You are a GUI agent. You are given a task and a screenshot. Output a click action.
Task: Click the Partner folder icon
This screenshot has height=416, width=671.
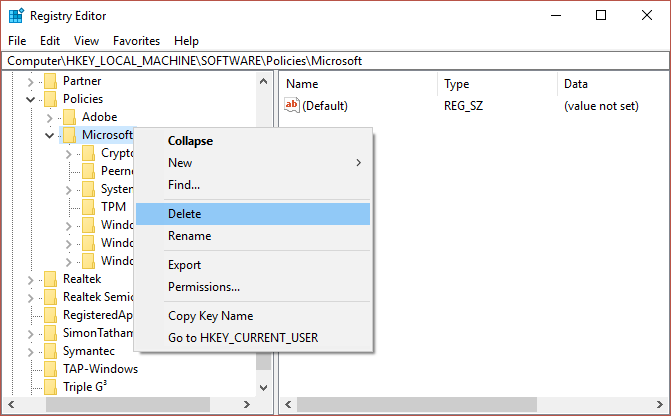tap(50, 81)
